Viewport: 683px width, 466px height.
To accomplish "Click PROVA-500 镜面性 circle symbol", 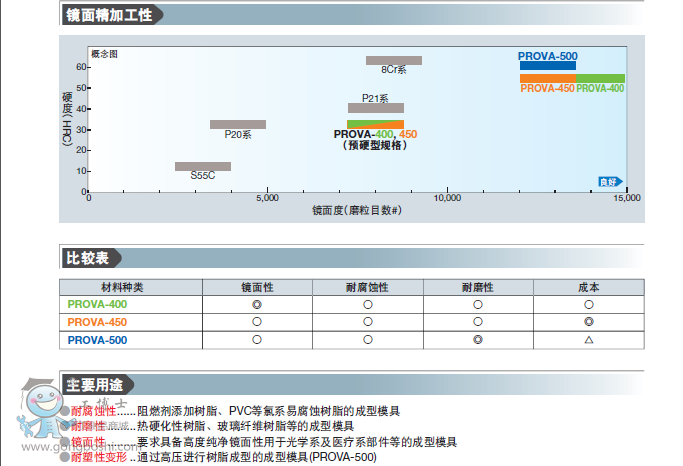I will point(257,339).
